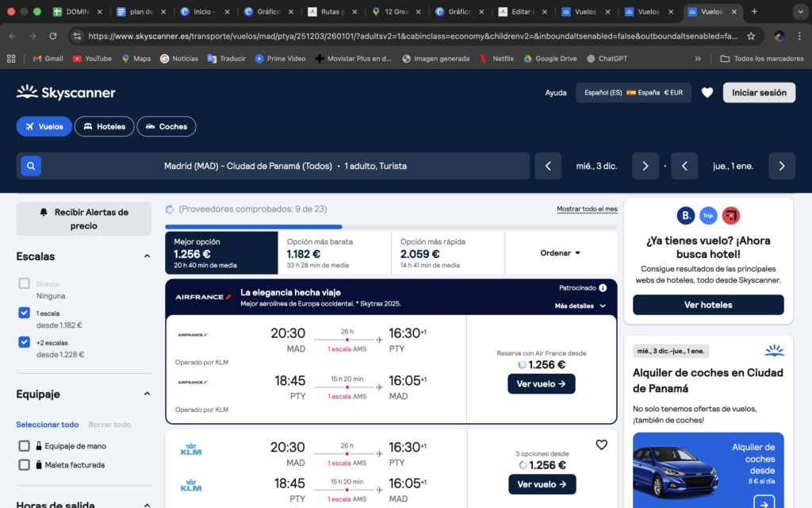Tick the Maleta facturada checkbox
The width and height of the screenshot is (812, 508).
tap(24, 465)
